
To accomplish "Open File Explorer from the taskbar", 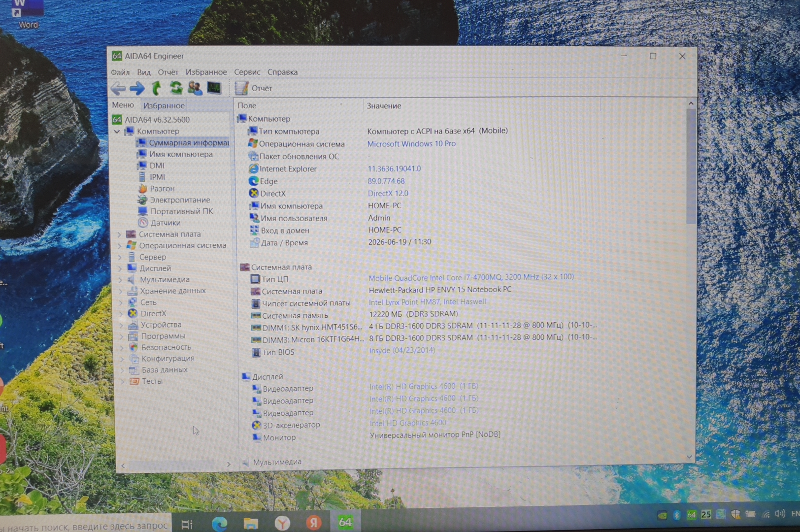I will click(251, 523).
